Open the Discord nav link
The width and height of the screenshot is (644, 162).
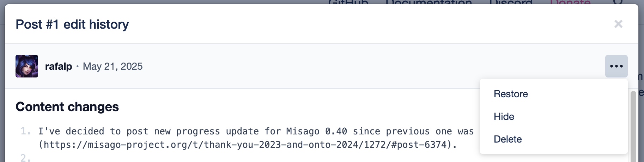[511, 2]
